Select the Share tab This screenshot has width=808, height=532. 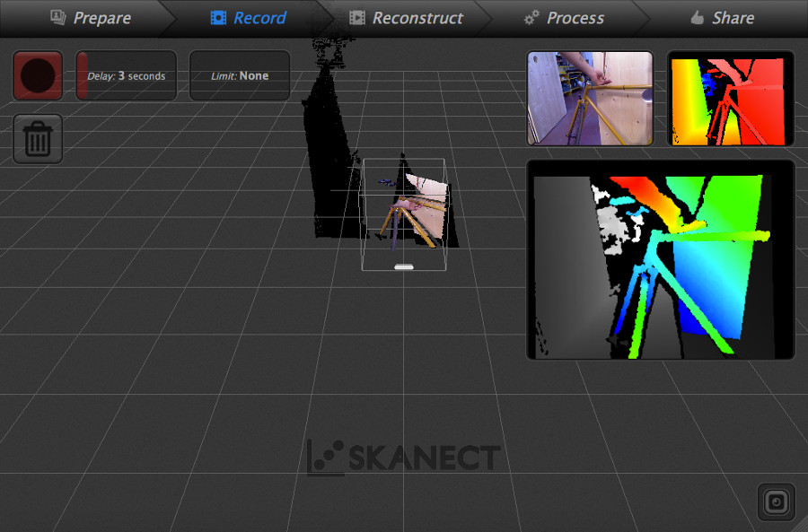723,18
